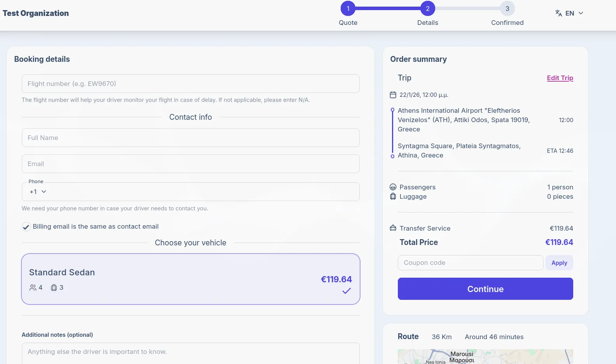Click the 'ETA 12:46' arrival time
This screenshot has height=364, width=616.
point(560,151)
